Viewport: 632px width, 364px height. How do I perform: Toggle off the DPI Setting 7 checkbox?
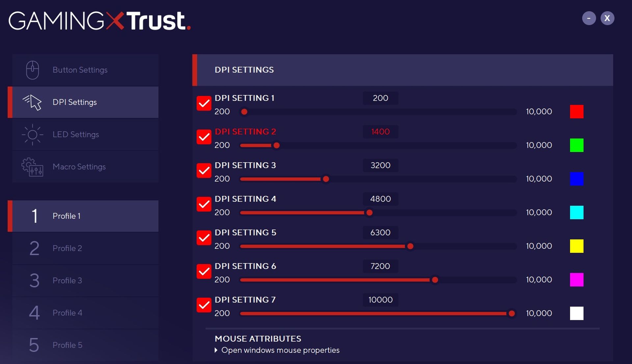tap(204, 305)
